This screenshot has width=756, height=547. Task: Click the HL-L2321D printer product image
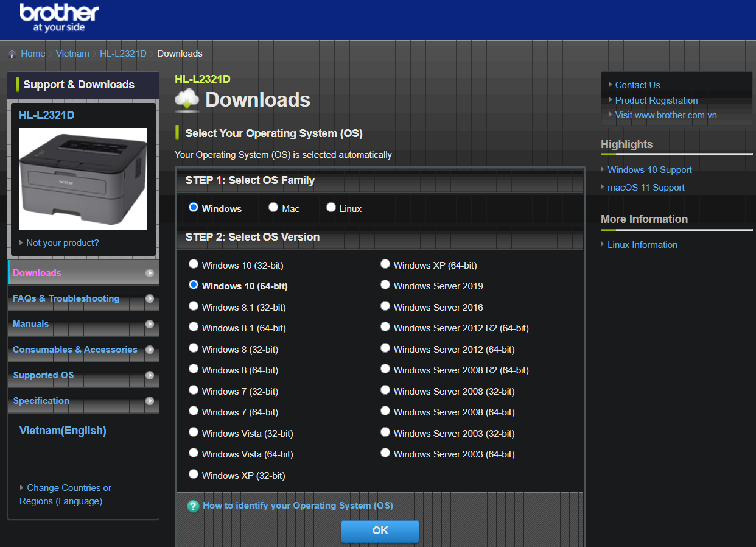coord(83,178)
